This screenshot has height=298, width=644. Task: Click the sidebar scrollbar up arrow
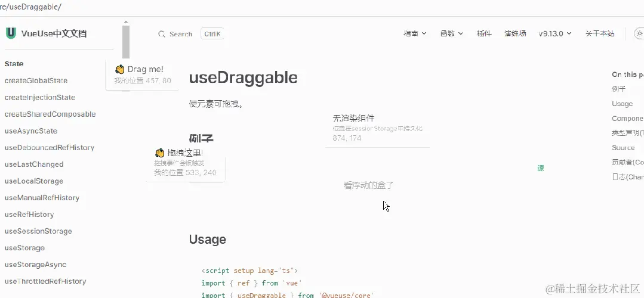[x=126, y=21]
